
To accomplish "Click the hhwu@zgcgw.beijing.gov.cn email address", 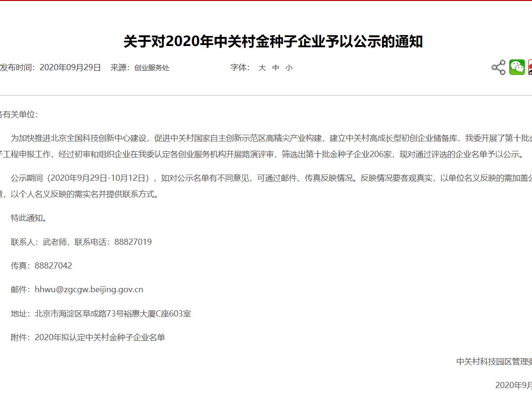I will 89,289.
